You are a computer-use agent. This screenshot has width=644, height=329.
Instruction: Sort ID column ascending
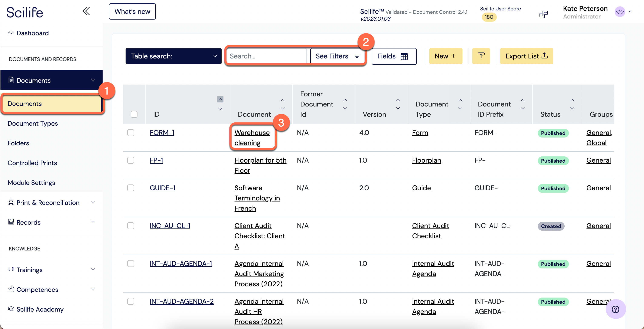(x=220, y=99)
